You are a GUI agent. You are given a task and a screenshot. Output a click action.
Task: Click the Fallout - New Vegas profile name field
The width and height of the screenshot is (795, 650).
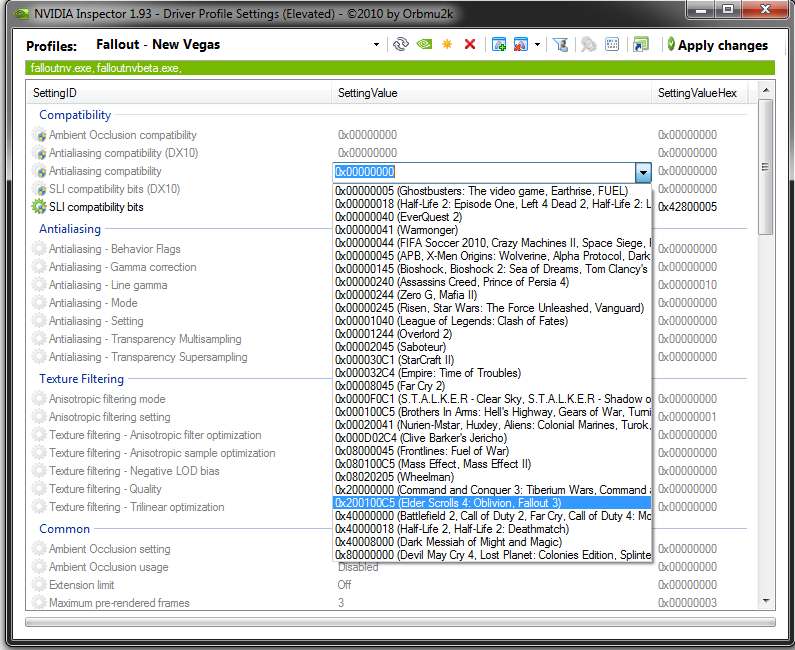[x=233, y=45]
